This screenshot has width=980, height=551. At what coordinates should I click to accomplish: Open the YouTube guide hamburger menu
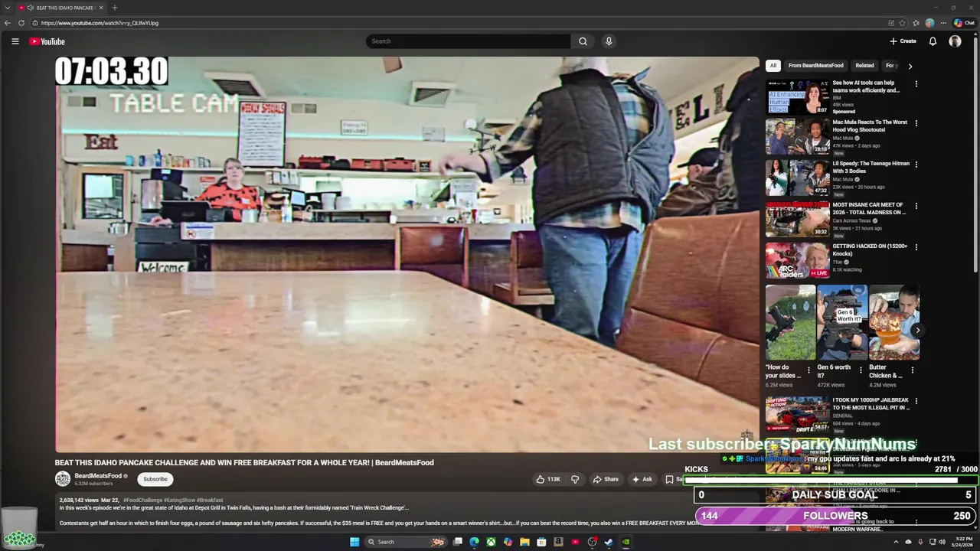(x=15, y=41)
